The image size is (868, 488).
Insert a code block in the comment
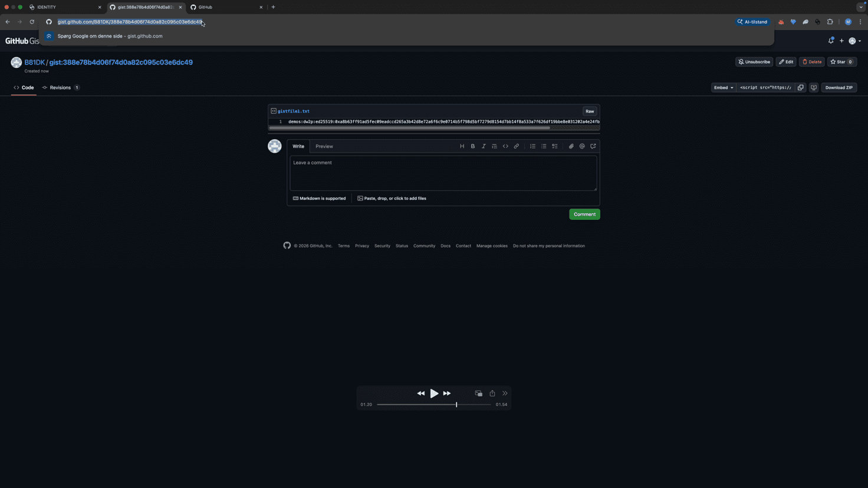point(505,146)
